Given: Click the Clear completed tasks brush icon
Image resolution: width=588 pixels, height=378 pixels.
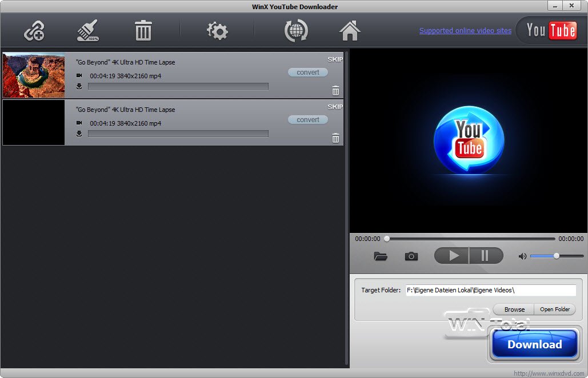Looking at the screenshot, I should (x=88, y=30).
